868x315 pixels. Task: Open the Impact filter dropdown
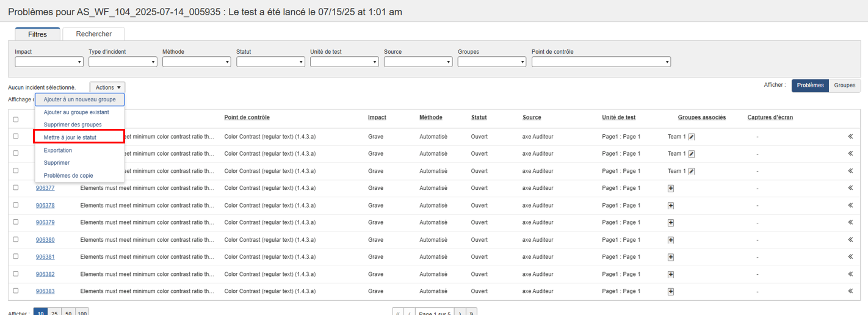pos(49,62)
